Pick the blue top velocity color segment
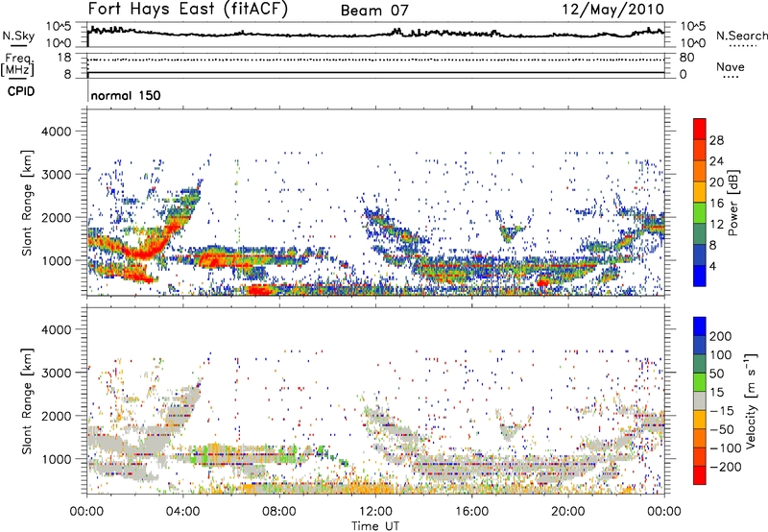Viewport: 768px width, 532px height. 700,326
